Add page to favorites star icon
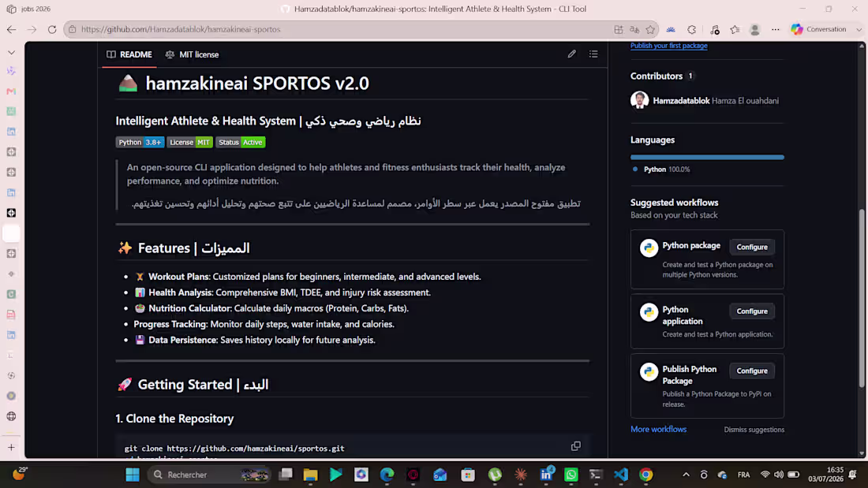Screen dimensions: 868x488 pyautogui.click(x=650, y=29)
